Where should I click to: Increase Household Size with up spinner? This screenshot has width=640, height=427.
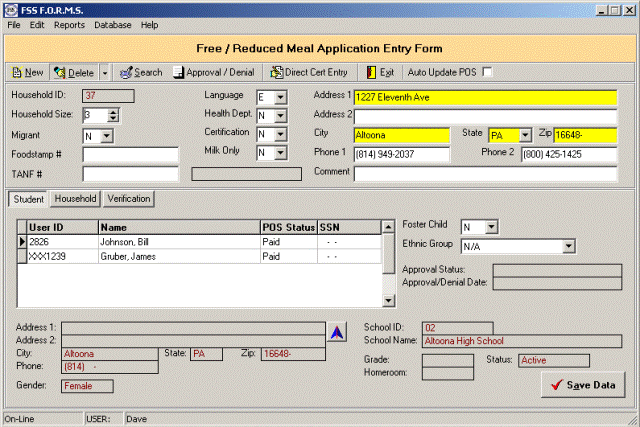tap(113, 111)
